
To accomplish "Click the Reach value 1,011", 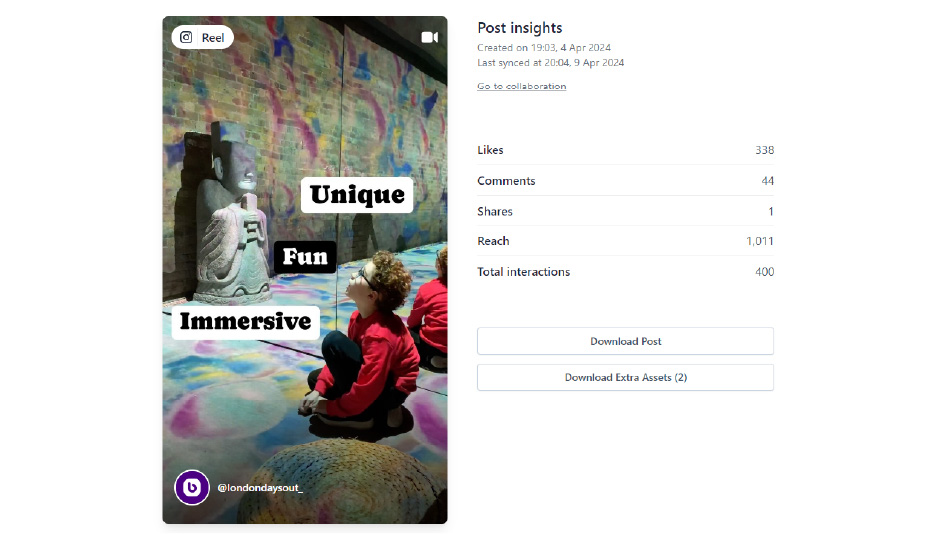I will [759, 241].
